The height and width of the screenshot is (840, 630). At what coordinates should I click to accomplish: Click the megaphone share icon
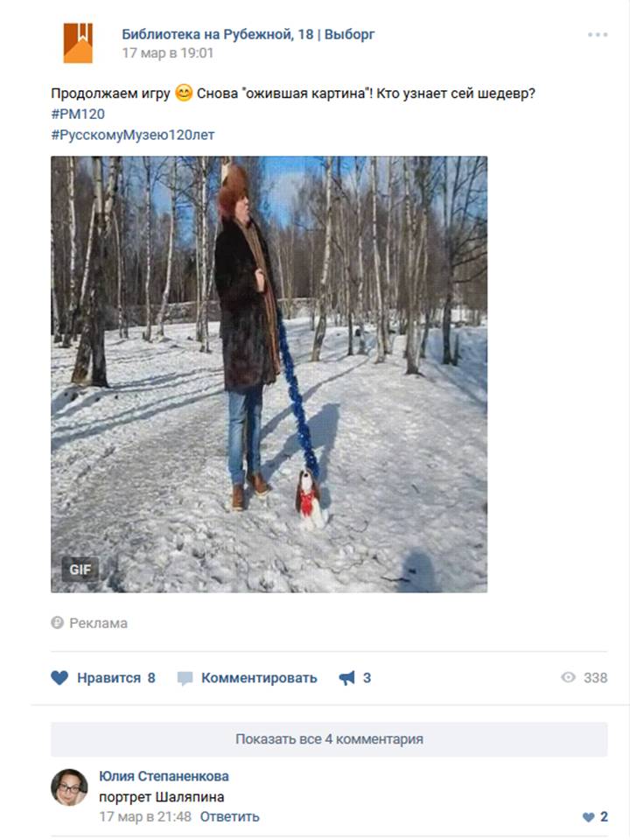346,677
